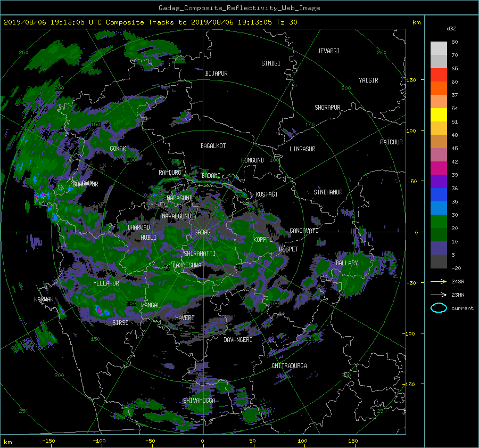Click the NARAGUND city label
This screenshot has height=448, width=479.
tap(180, 198)
